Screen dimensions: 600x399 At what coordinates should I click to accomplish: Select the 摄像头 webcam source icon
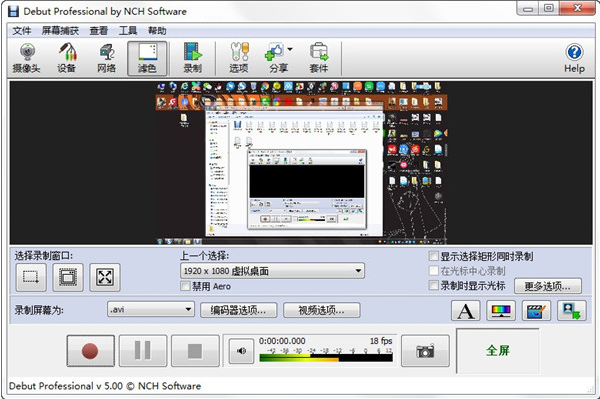point(26,58)
